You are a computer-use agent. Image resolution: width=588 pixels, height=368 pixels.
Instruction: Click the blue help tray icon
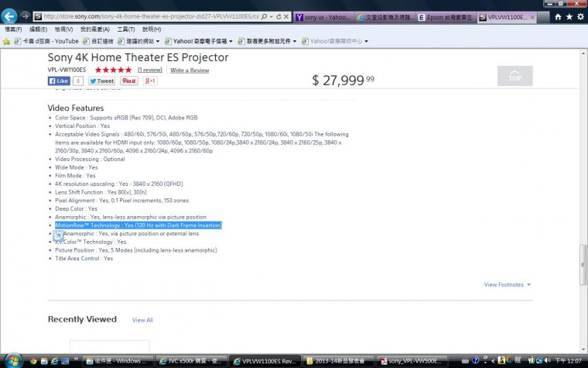click(x=476, y=360)
